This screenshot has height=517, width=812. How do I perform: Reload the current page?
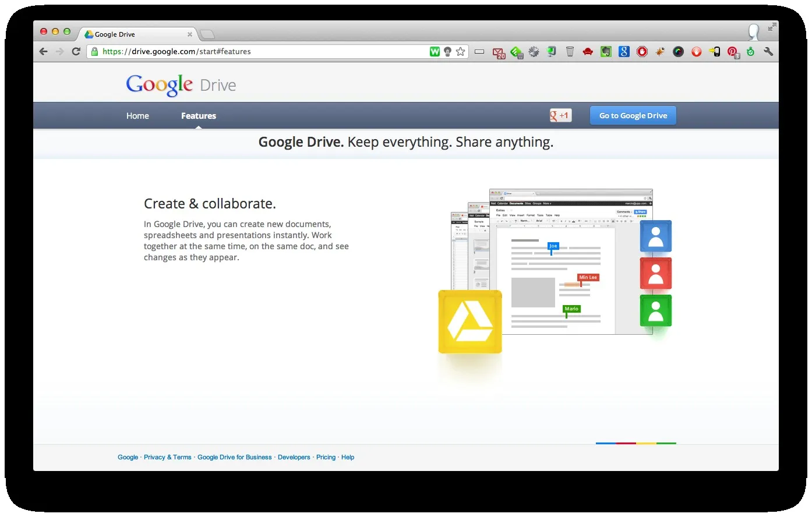pos(76,51)
